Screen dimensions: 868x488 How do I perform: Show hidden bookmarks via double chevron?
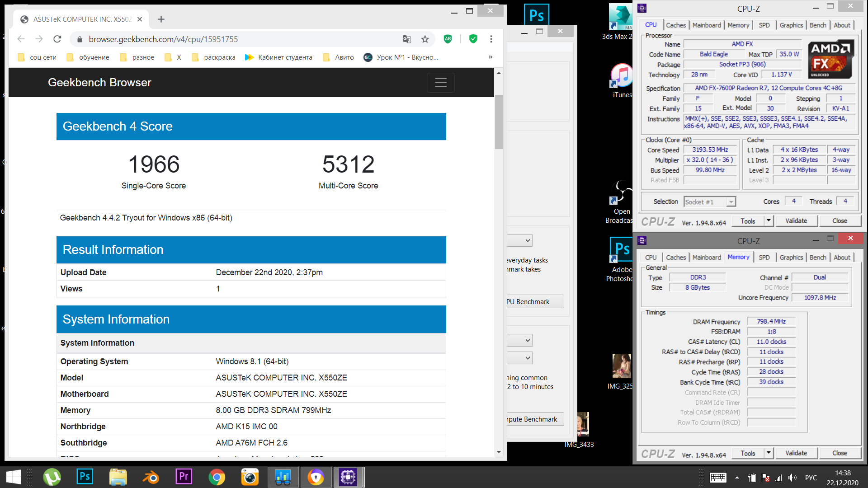click(491, 57)
